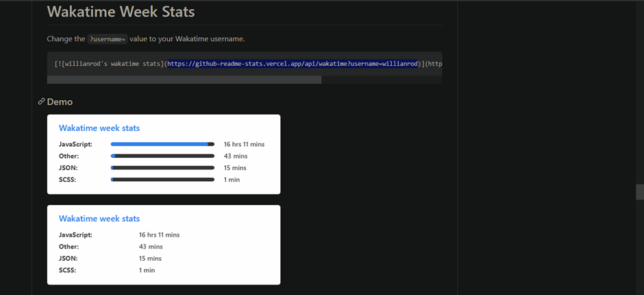Click the JSON progress bar

click(162, 168)
